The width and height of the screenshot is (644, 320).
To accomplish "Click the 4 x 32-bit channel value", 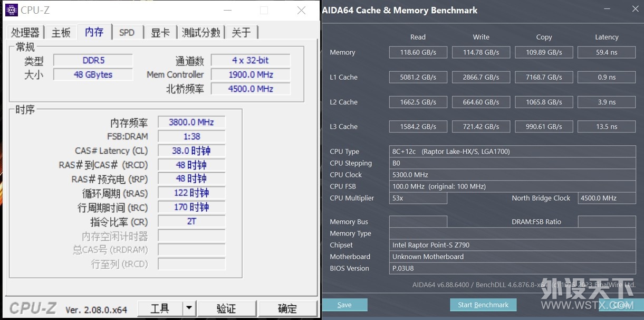I will click(x=251, y=60).
